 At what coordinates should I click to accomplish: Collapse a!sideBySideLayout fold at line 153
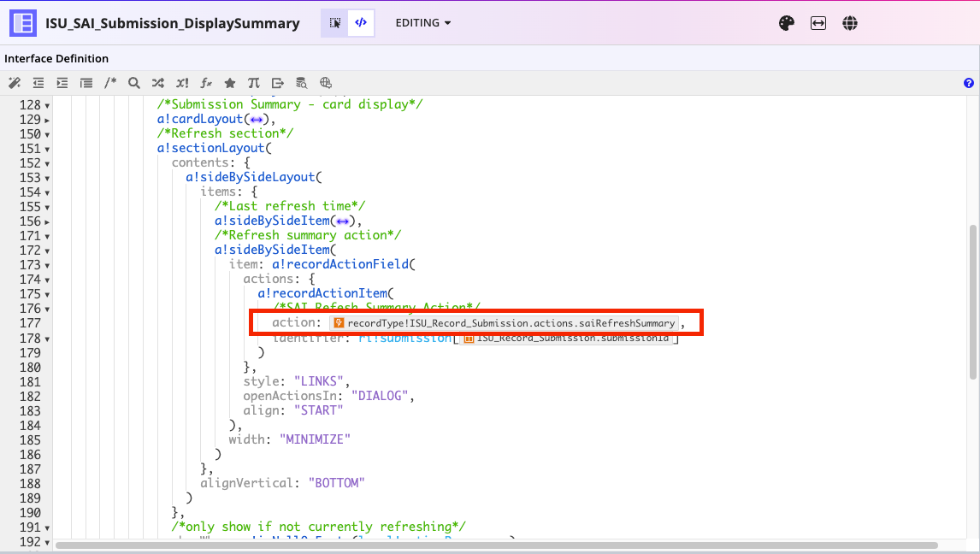(47, 178)
